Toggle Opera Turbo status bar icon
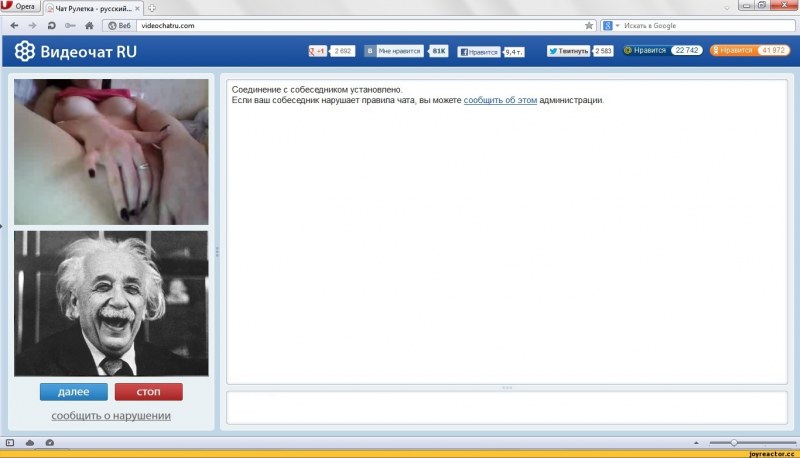This screenshot has height=458, width=800. click(49, 443)
